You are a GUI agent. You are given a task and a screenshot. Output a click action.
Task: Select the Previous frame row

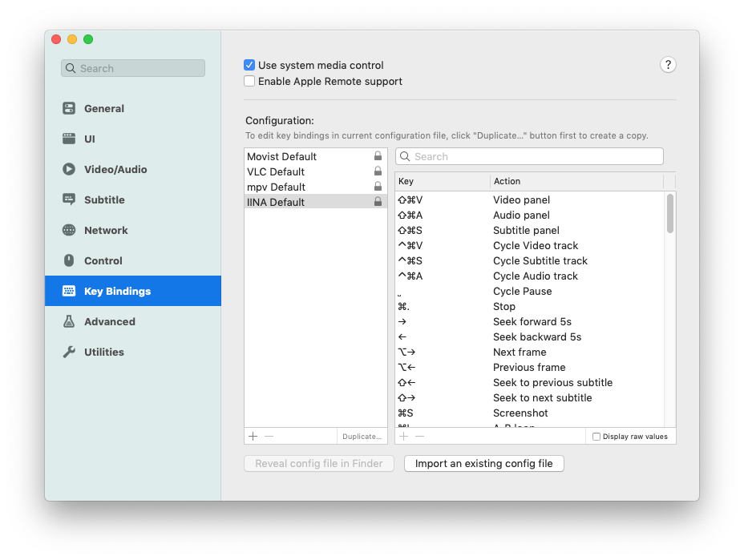click(x=529, y=367)
